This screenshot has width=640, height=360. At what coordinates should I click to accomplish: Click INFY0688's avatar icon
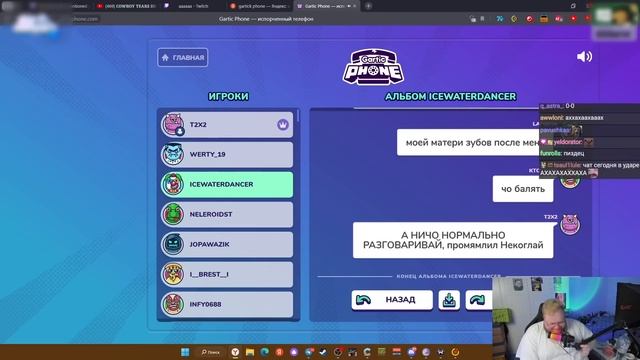coord(173,304)
